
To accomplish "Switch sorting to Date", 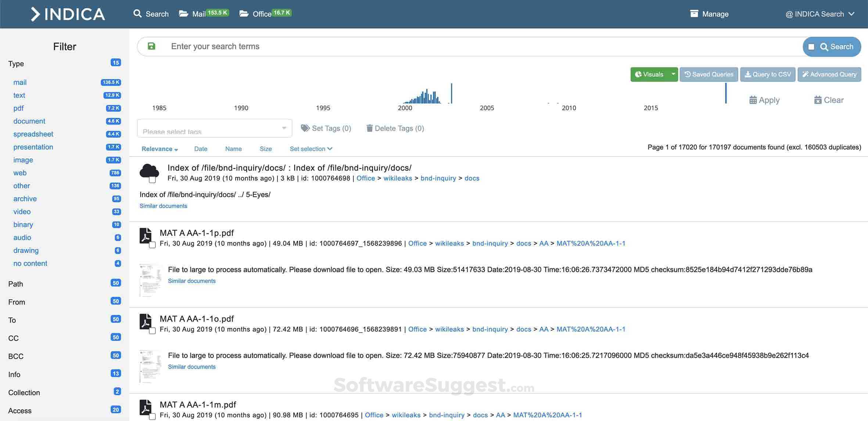I will click(x=201, y=149).
